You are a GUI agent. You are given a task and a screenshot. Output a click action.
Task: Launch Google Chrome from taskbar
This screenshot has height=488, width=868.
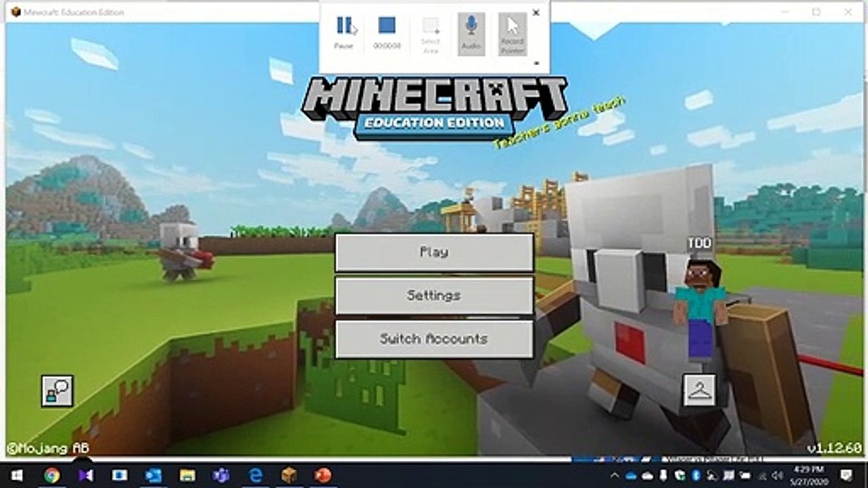52,475
